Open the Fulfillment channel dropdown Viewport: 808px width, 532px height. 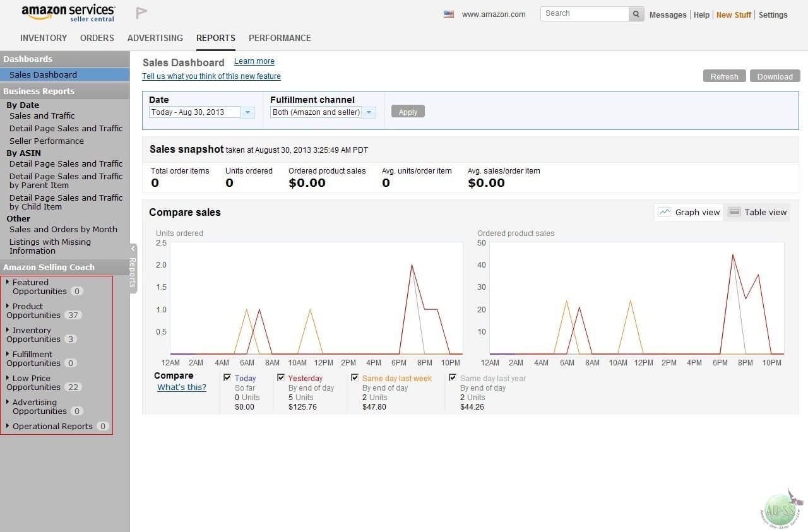click(369, 111)
